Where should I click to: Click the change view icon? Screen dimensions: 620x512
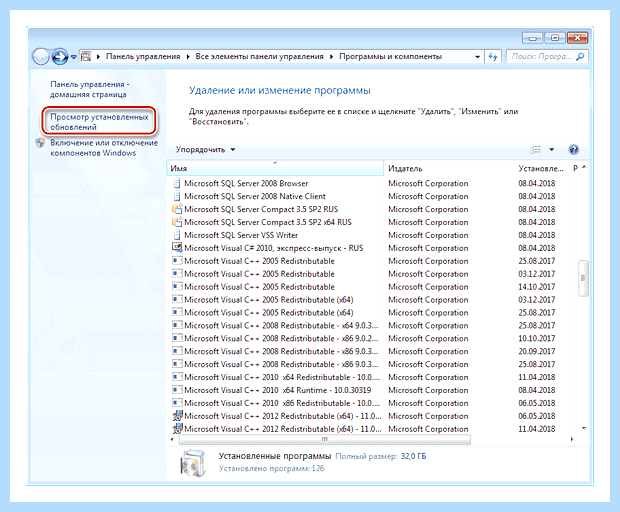[535, 150]
